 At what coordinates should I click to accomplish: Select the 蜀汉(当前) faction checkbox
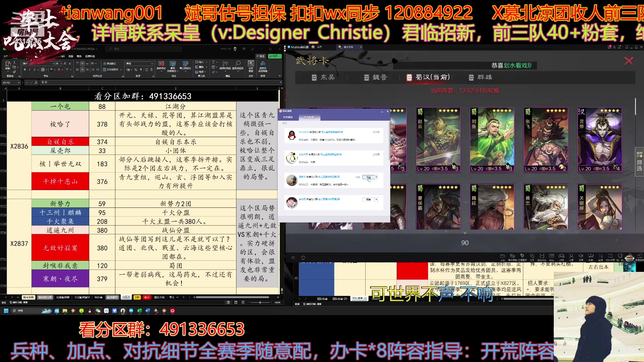pos(409,77)
